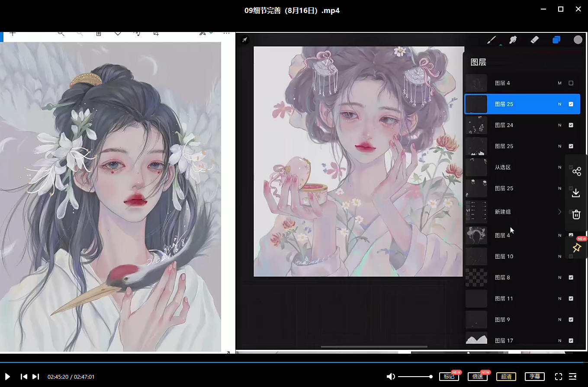The width and height of the screenshot is (588, 387).
Task: Select the smudge finger tool
Action: pyautogui.click(x=513, y=40)
